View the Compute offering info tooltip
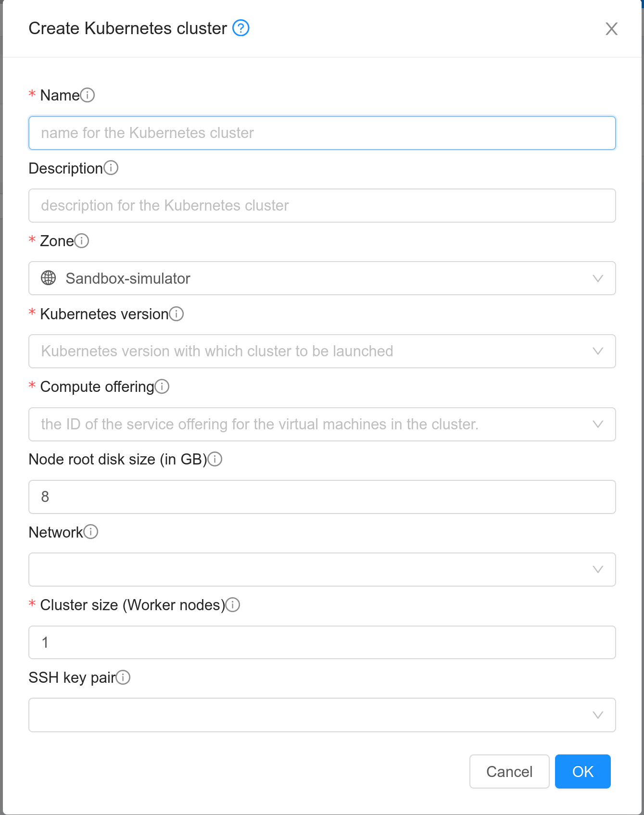The width and height of the screenshot is (644, 815). (163, 386)
